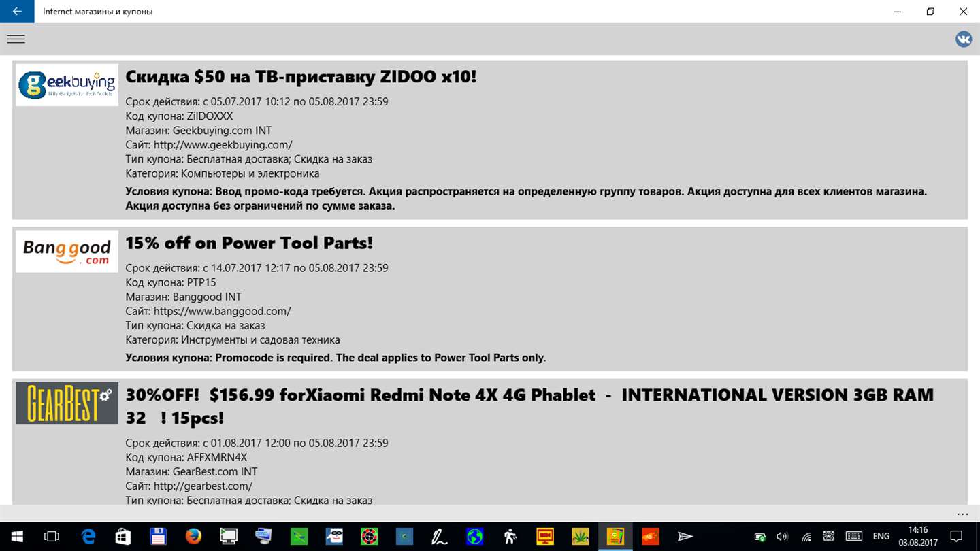The height and width of the screenshot is (551, 980).
Task: Open the paper plane taskbar app
Action: (x=685, y=537)
